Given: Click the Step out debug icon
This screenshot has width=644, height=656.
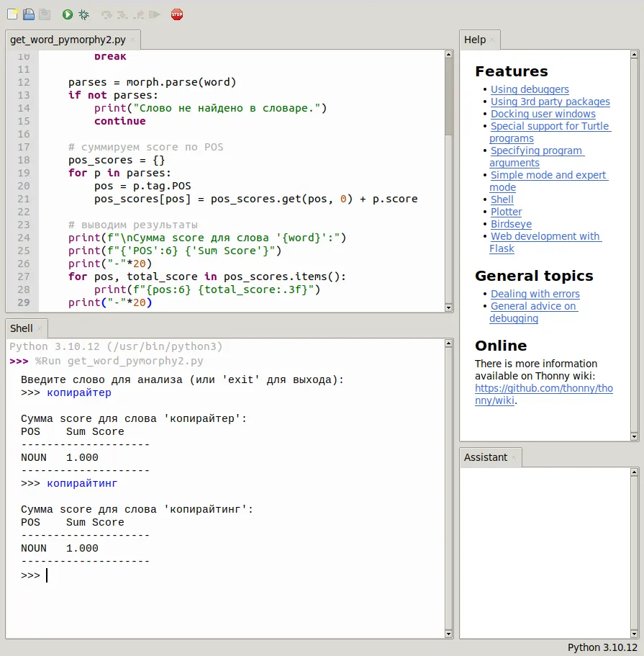Looking at the screenshot, I should tap(138, 14).
